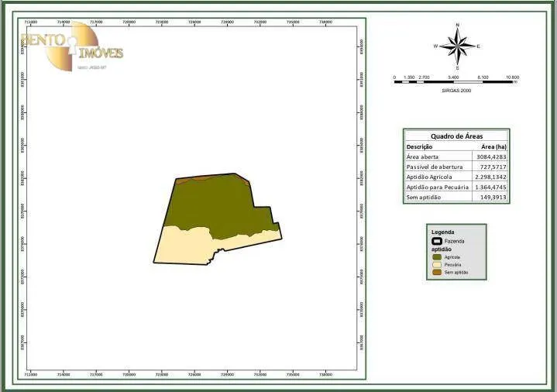Select the 'Fazenda' legend label

point(454,241)
